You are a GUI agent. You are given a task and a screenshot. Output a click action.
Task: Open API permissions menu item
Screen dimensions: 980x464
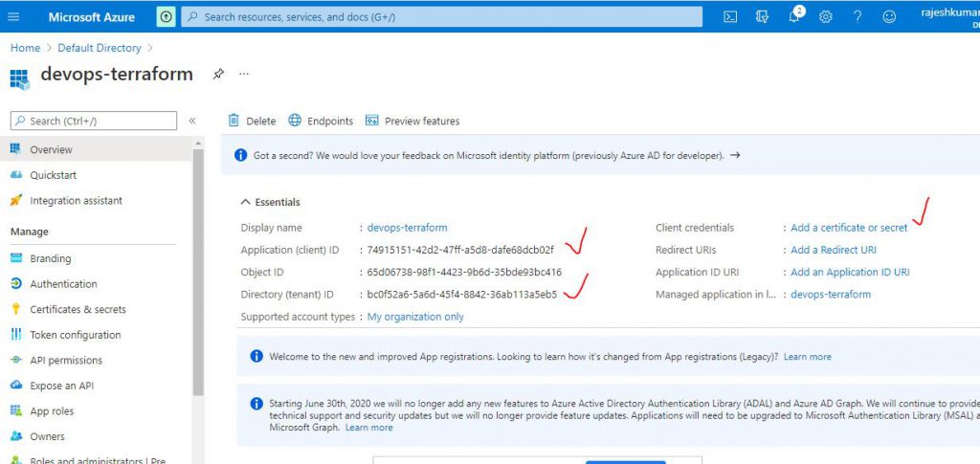click(x=66, y=361)
